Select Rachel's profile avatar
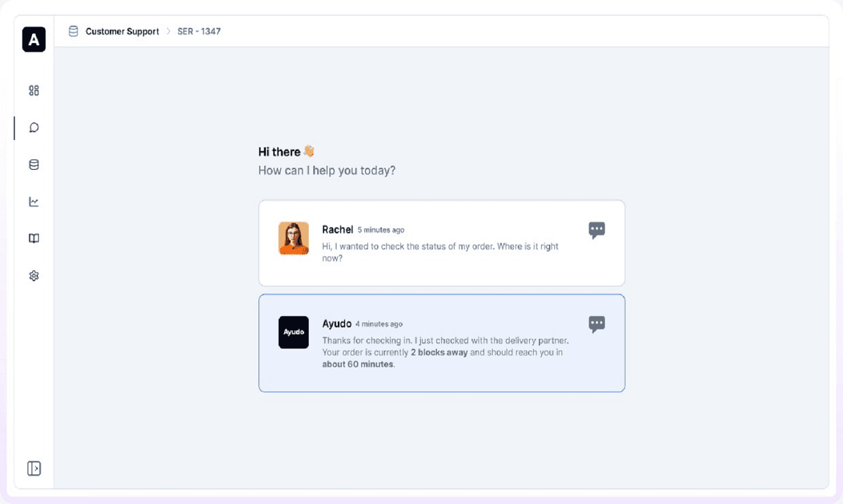 (x=293, y=239)
